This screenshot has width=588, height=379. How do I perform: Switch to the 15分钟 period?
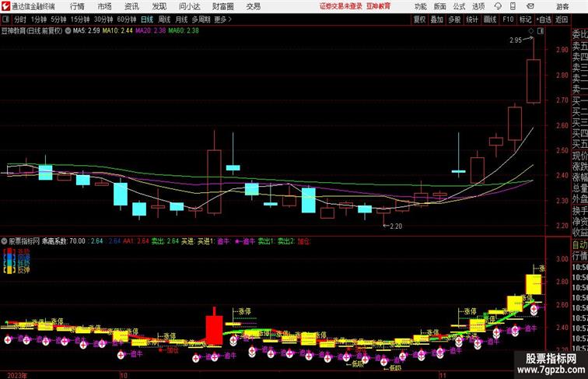(80, 19)
